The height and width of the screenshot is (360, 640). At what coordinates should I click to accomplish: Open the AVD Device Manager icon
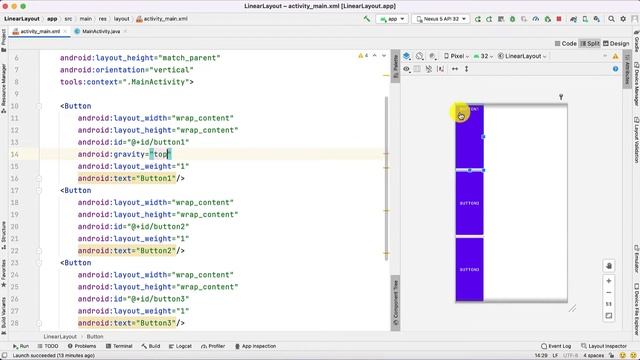tap(585, 19)
